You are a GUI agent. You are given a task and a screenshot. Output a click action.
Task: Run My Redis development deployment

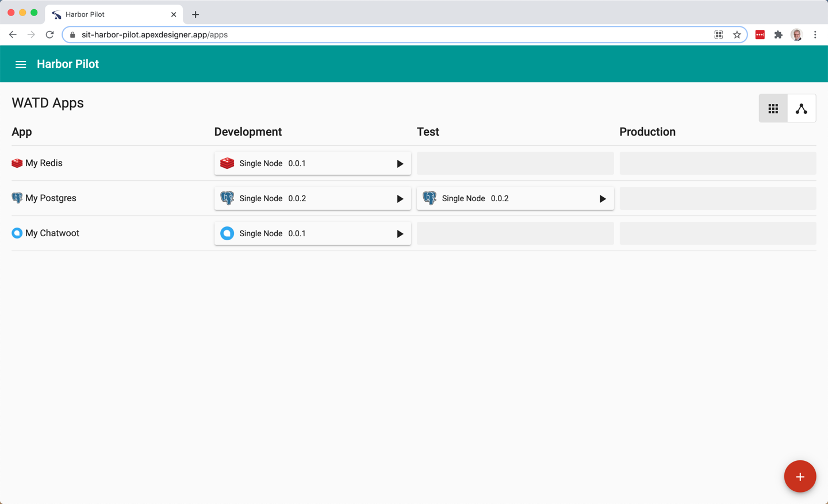click(400, 164)
